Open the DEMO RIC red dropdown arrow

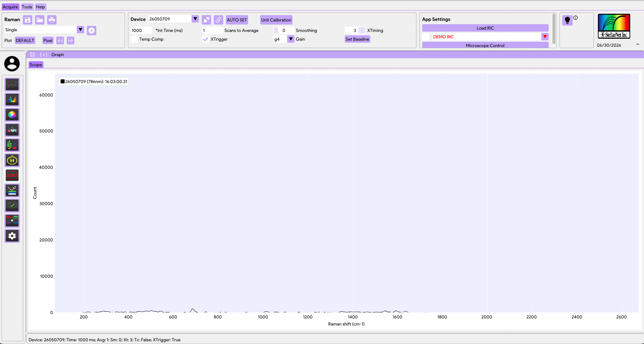click(545, 37)
